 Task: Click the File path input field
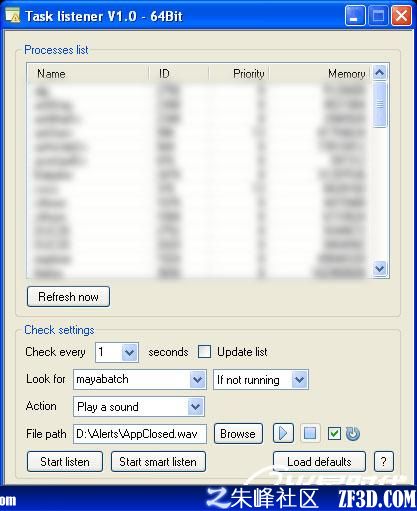(140, 434)
